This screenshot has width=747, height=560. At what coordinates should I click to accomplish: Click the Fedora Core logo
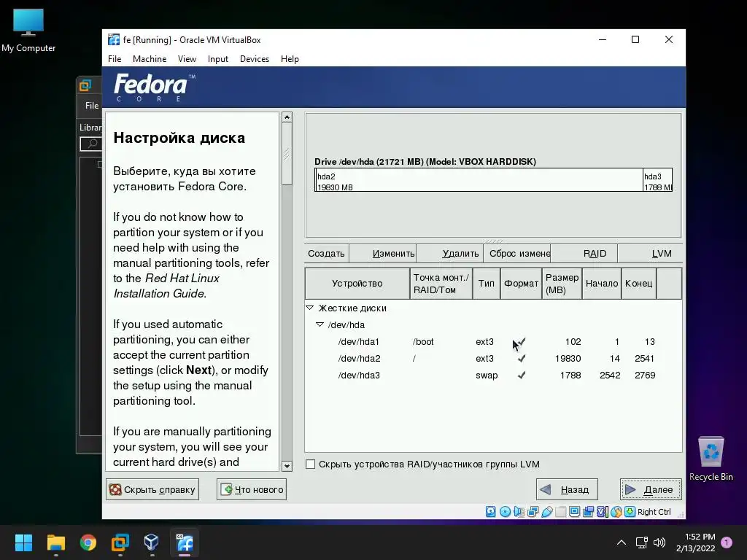[155, 87]
